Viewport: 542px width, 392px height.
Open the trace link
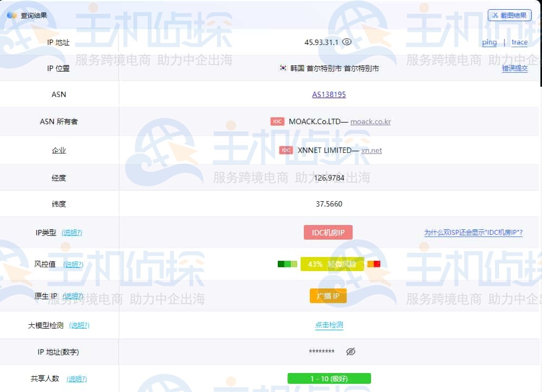click(519, 42)
